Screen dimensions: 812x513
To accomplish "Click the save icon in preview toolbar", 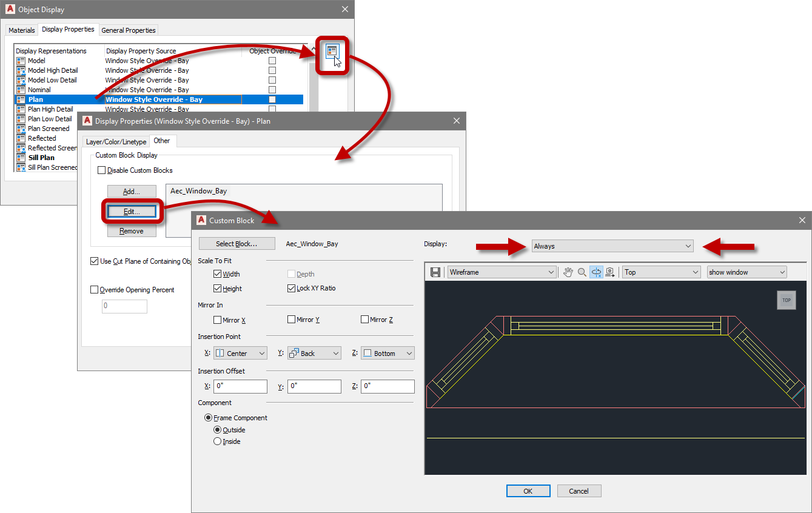I will pyautogui.click(x=435, y=272).
